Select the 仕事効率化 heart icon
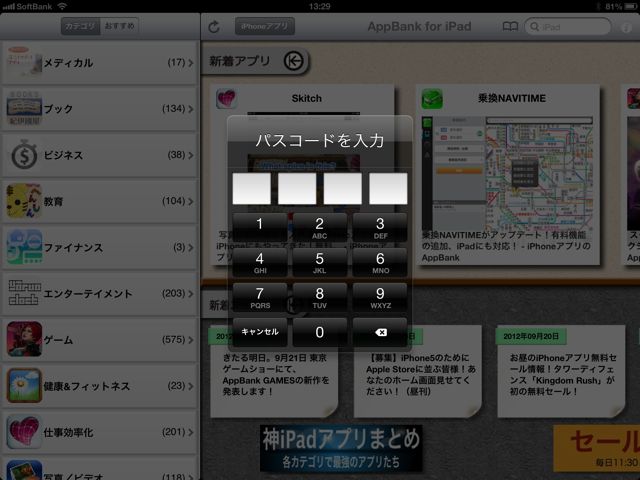This screenshot has width=640, height=480. click(x=24, y=432)
